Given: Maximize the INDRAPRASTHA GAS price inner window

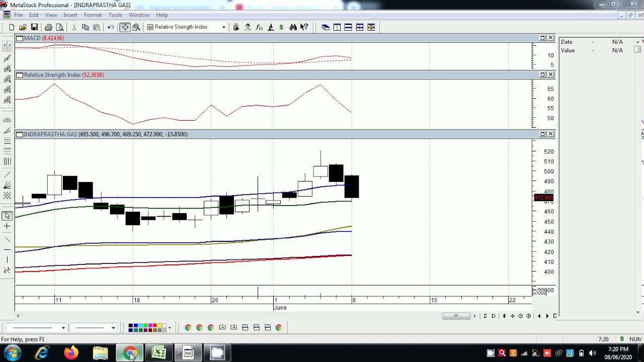Looking at the screenshot, I should (x=543, y=134).
